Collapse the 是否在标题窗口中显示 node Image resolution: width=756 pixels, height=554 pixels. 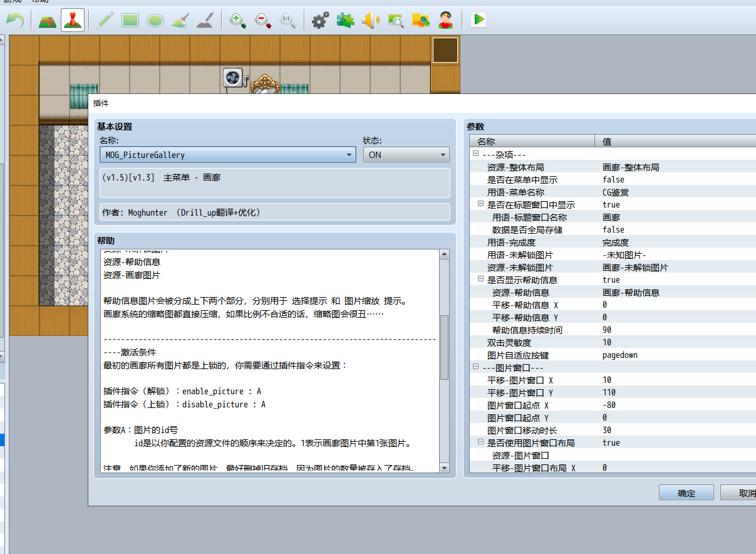480,204
